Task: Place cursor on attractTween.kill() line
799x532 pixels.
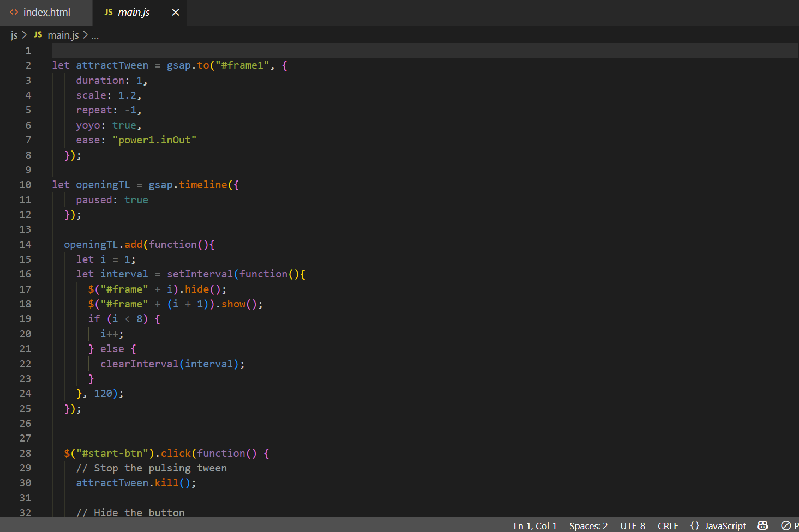Action: (136, 483)
